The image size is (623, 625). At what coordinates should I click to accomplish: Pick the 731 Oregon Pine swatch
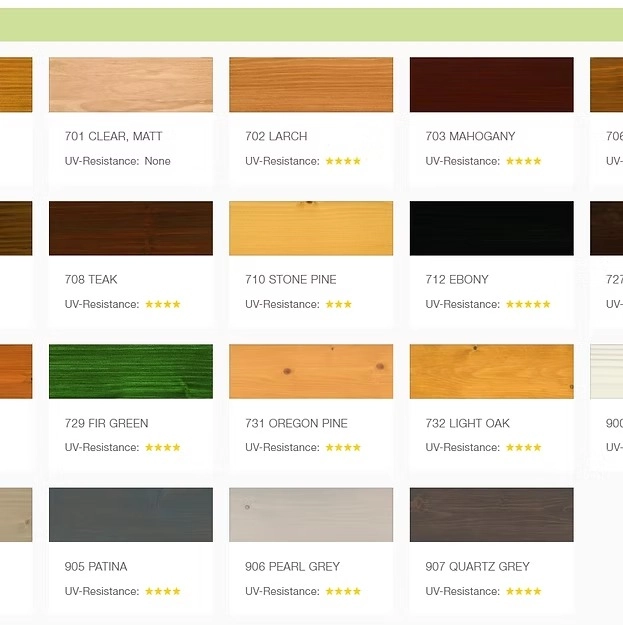pos(311,372)
